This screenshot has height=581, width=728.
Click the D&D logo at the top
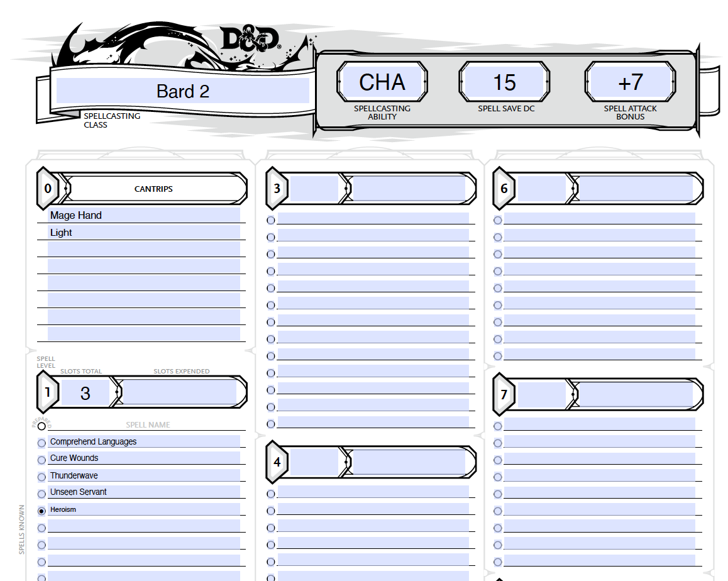click(x=251, y=38)
